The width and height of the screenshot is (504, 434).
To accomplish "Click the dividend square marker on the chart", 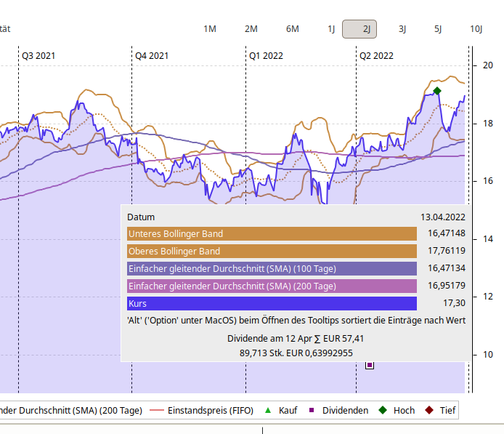I will point(370,365).
